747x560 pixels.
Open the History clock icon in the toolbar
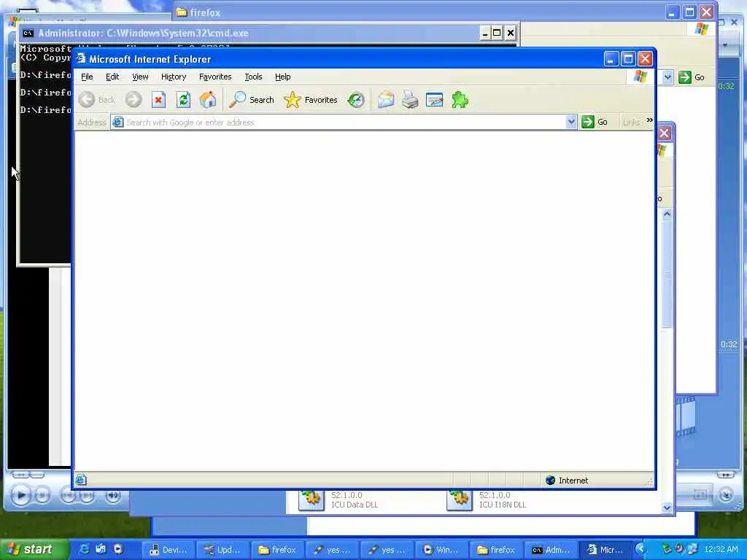click(356, 99)
